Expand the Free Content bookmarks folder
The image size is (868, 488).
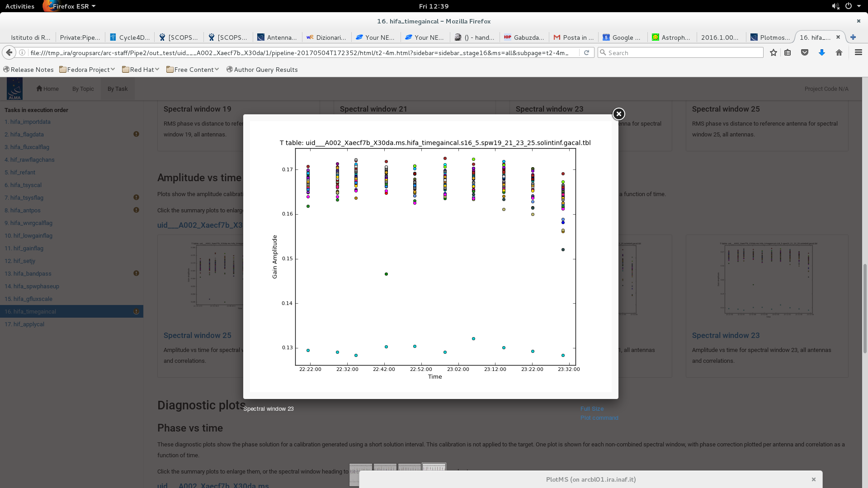[193, 70]
